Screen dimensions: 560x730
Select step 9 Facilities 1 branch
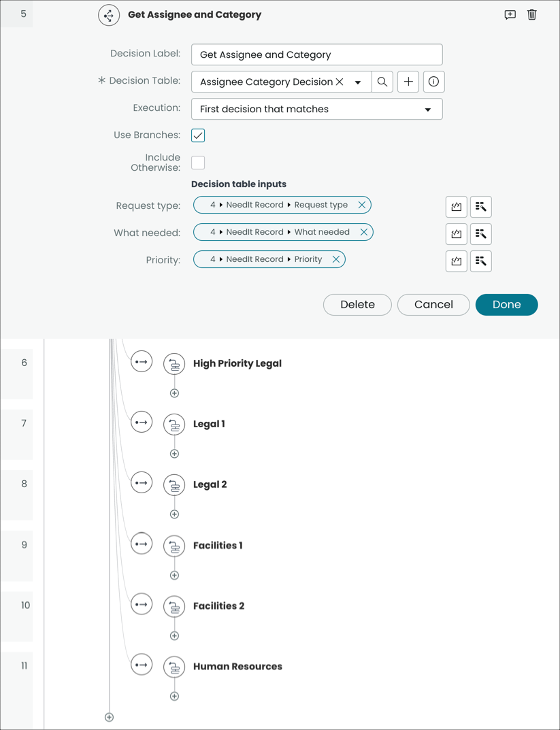point(142,544)
